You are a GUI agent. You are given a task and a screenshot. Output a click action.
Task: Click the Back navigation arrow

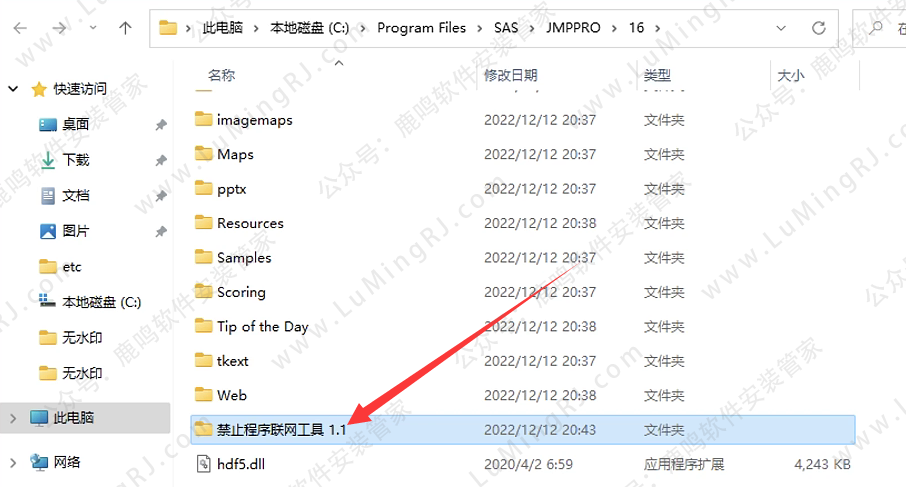point(21,28)
